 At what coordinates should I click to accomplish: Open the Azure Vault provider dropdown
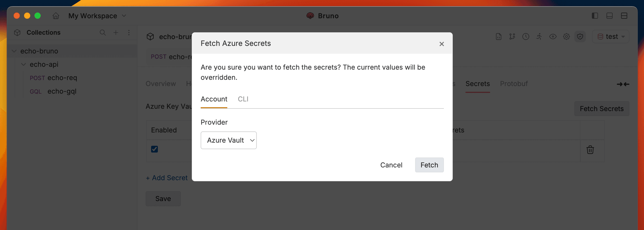[228, 140]
